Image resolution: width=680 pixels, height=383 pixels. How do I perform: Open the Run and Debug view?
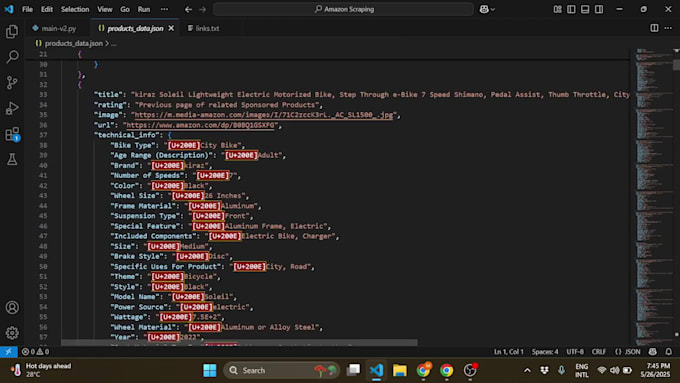point(12,108)
